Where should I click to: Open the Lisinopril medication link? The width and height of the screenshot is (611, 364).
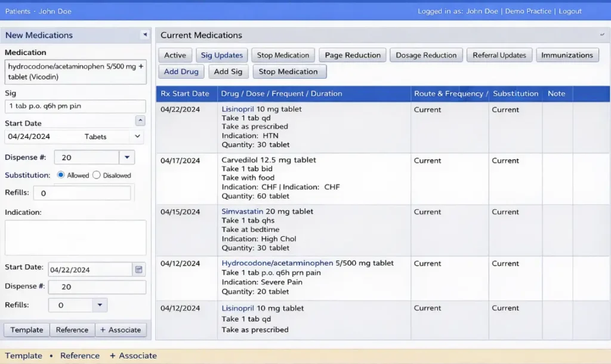tap(240, 109)
